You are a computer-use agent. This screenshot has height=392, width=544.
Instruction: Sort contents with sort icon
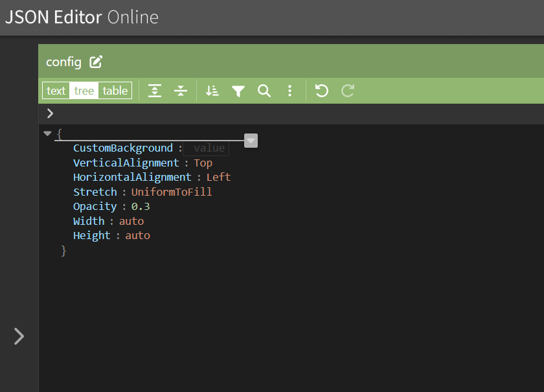click(212, 91)
